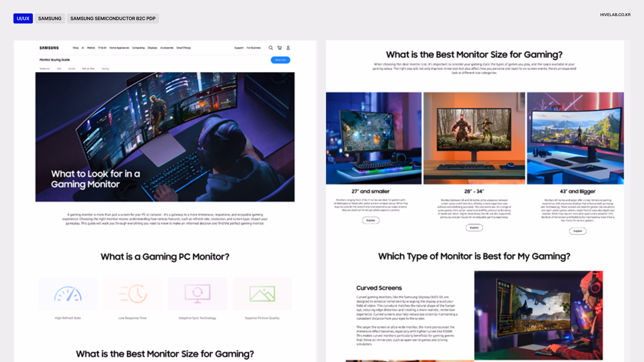Open the 27" and smaller monitor image
The image size is (644, 362).
(374, 138)
